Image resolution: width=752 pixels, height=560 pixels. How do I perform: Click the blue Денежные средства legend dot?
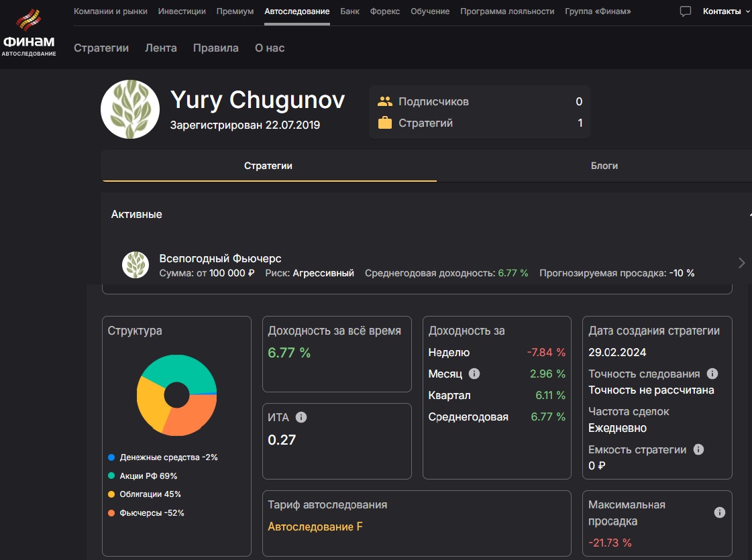pos(111,457)
